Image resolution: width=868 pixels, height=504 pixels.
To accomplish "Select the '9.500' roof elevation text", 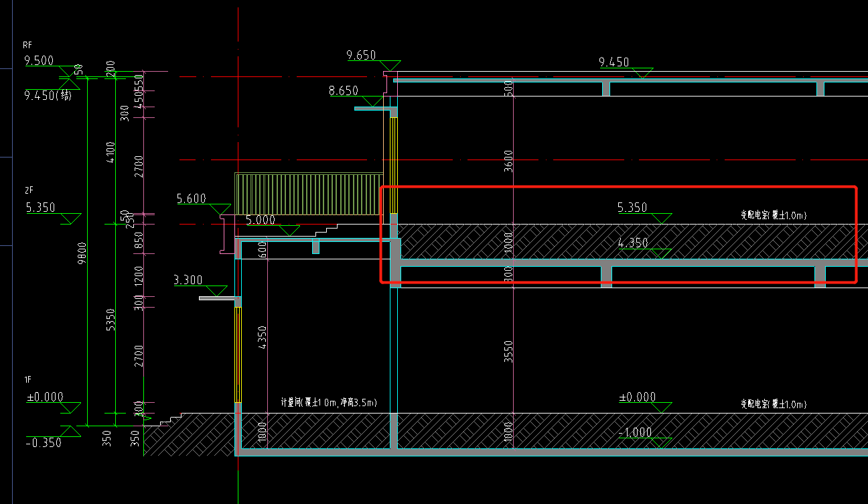I will (x=40, y=61).
